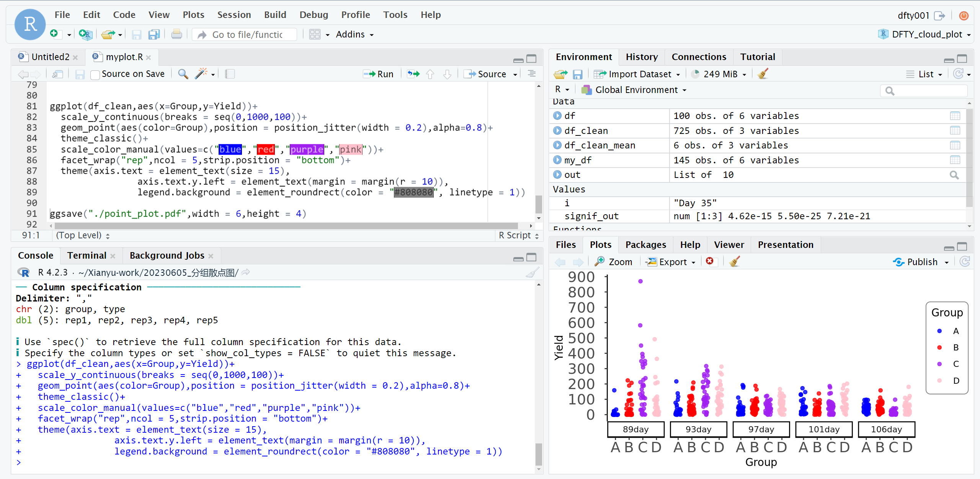This screenshot has height=479, width=980.
Task: Open the New File dropdown arrow
Action: pos(69,35)
